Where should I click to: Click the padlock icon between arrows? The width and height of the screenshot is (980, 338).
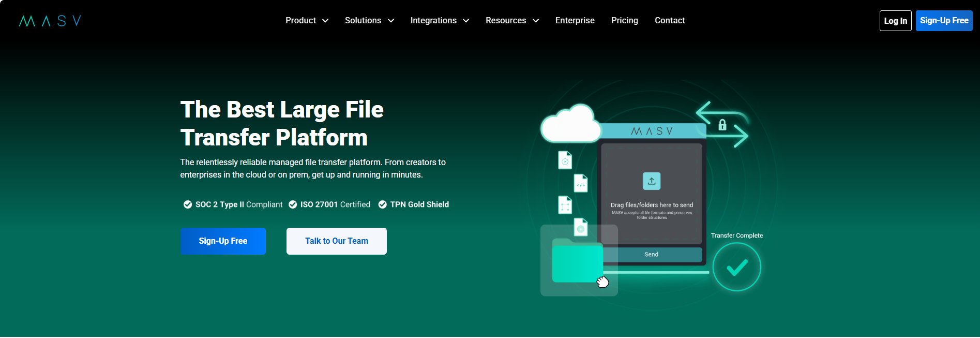[722, 125]
